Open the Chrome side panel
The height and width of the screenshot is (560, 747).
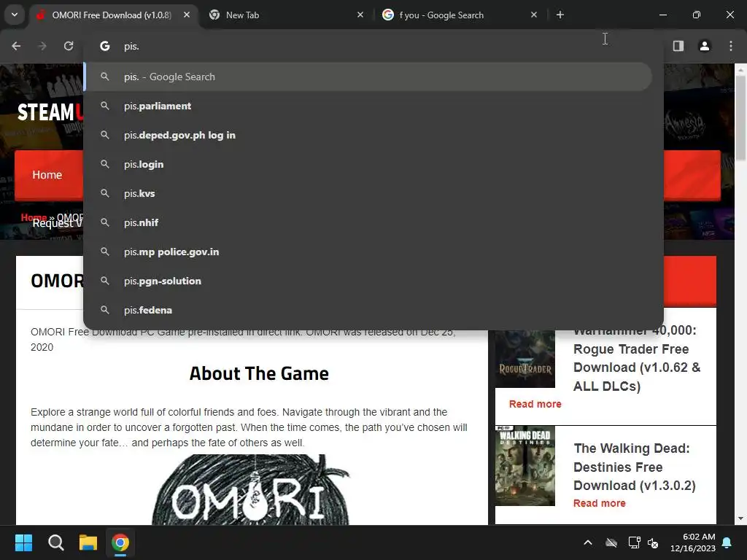pyautogui.click(x=678, y=46)
